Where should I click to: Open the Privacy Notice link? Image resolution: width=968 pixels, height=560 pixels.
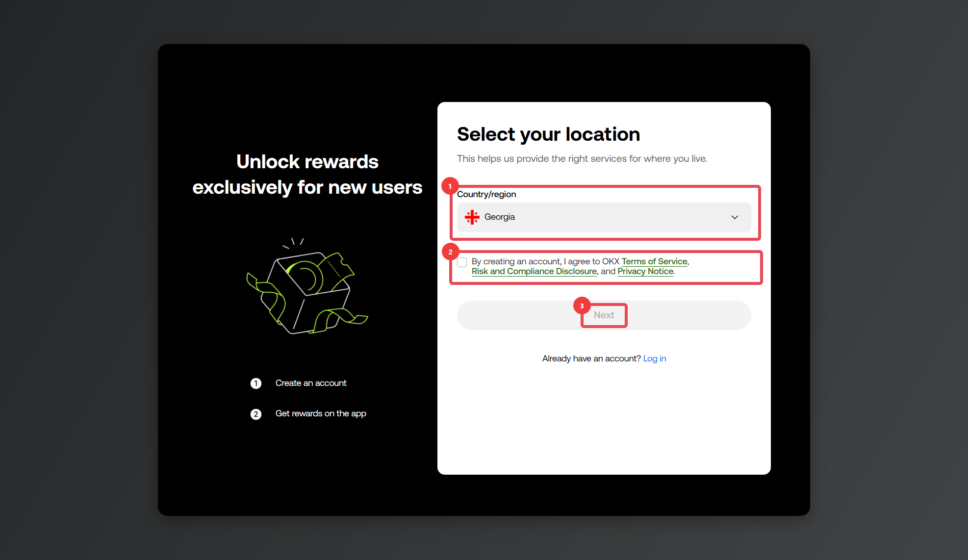click(645, 271)
